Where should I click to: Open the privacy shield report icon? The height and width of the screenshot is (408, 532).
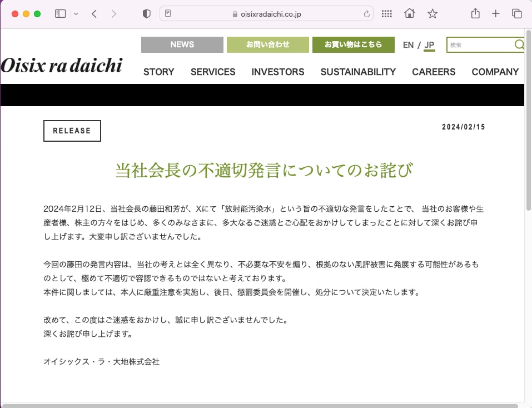147,14
